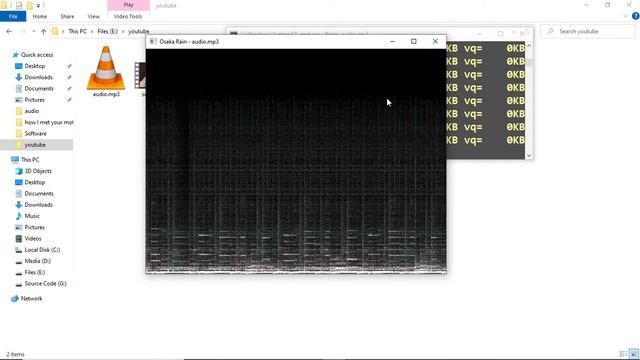Switch to Share ribbon tab
640x360 pixels.
point(67,16)
